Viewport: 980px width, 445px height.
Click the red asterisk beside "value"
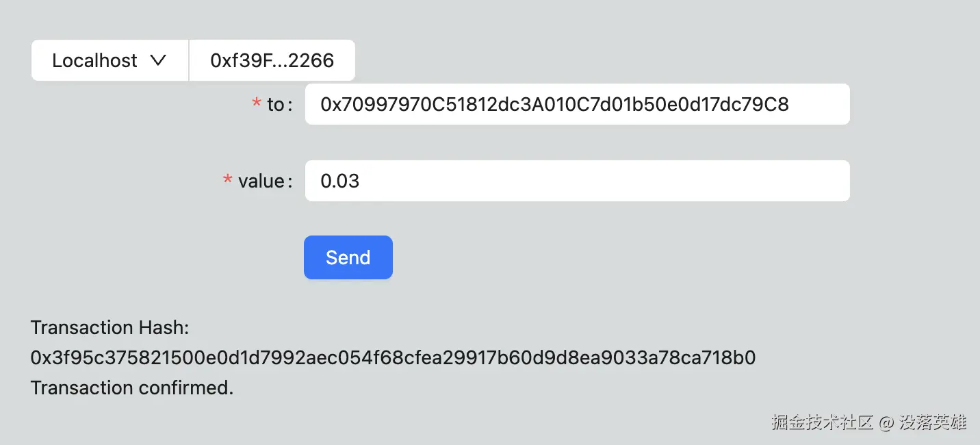point(228,181)
